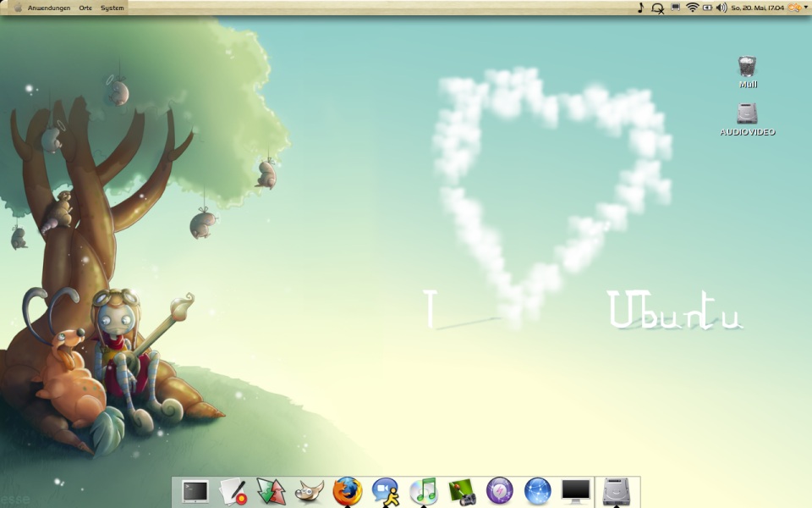This screenshot has width=812, height=508.
Task: Open the photo manager camera dock icon
Action: 462,491
